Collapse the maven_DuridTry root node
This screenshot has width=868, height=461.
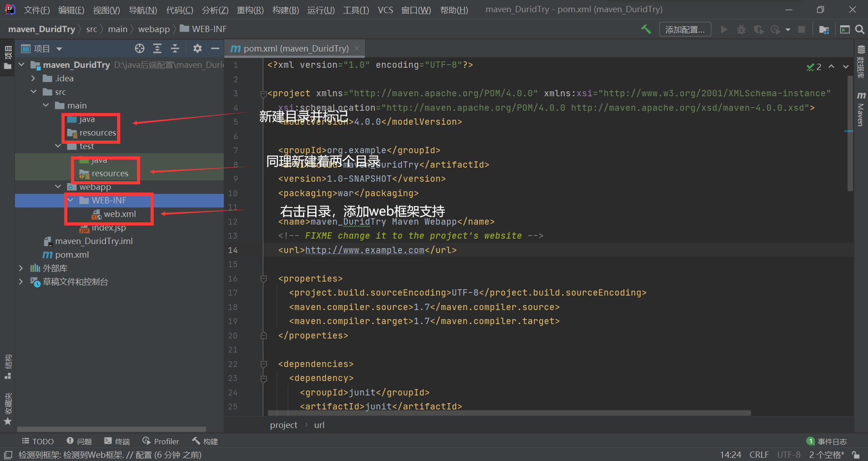[21, 65]
